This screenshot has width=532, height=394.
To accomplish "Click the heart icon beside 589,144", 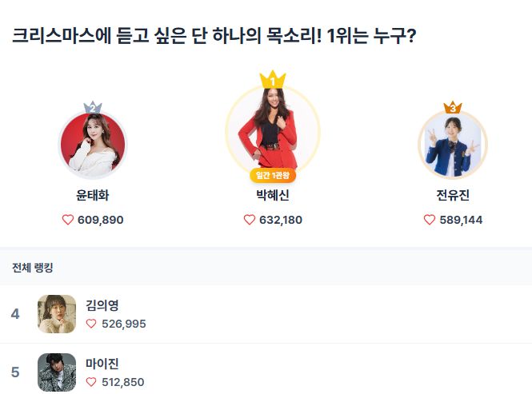I will 430,220.
